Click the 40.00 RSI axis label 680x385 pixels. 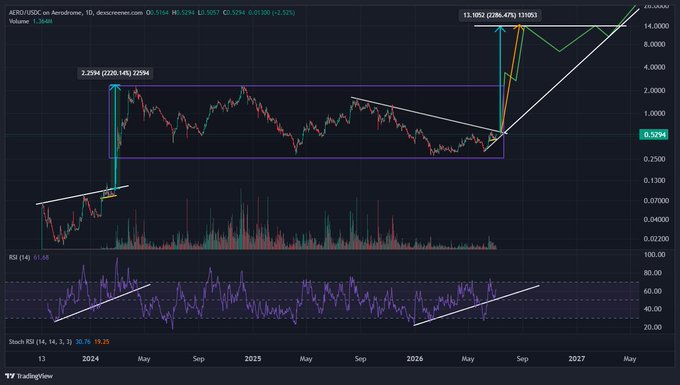654,309
